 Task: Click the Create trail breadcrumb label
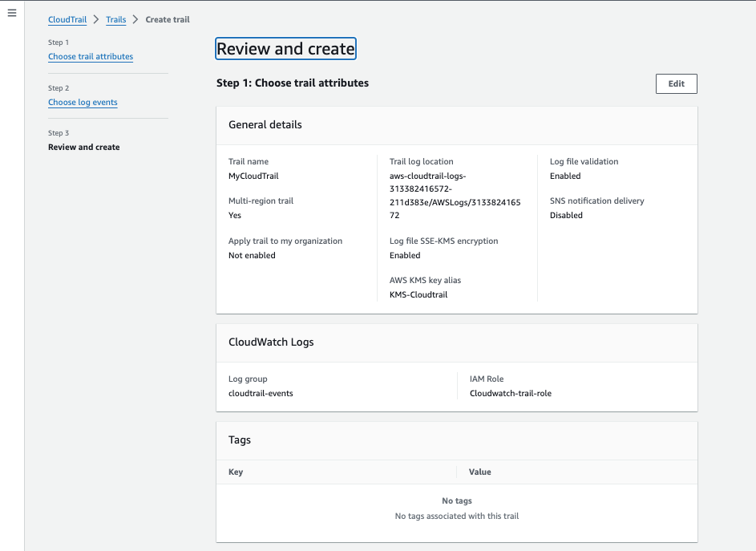[168, 19]
